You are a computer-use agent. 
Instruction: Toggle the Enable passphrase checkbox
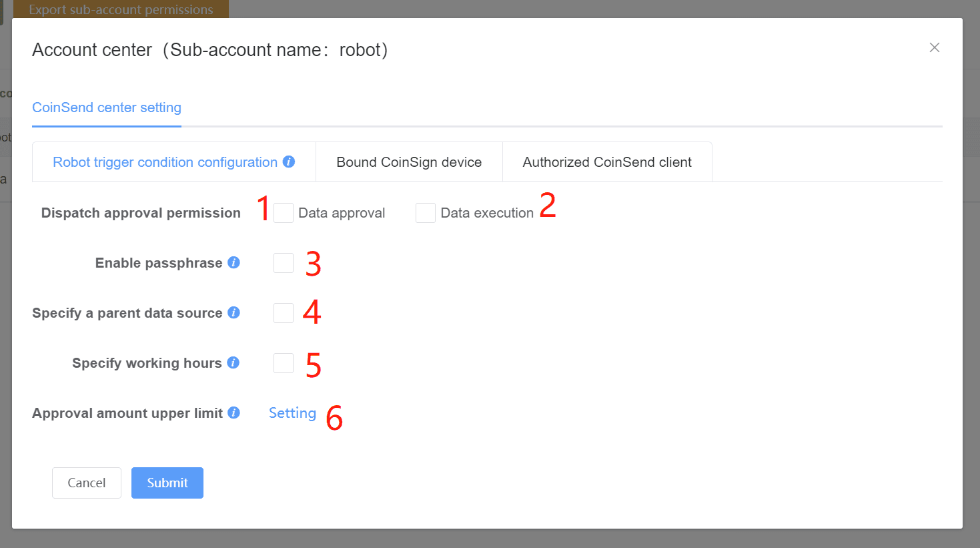(x=284, y=262)
